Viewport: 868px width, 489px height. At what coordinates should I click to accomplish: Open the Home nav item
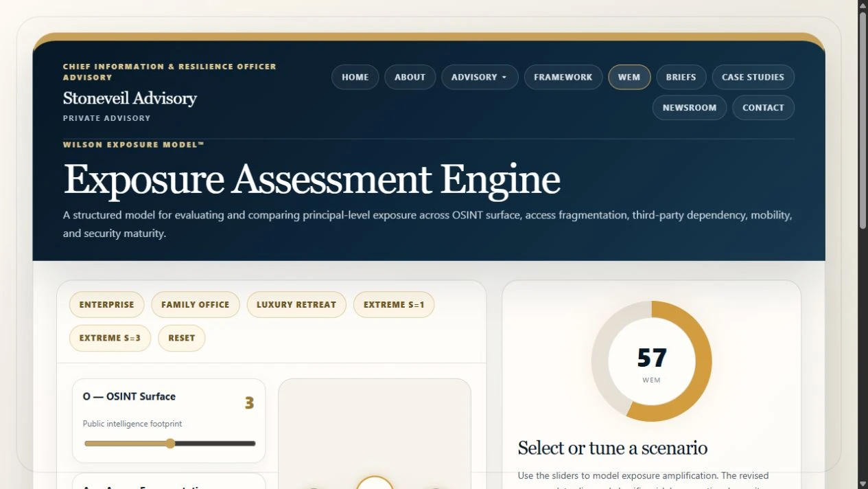click(x=355, y=77)
